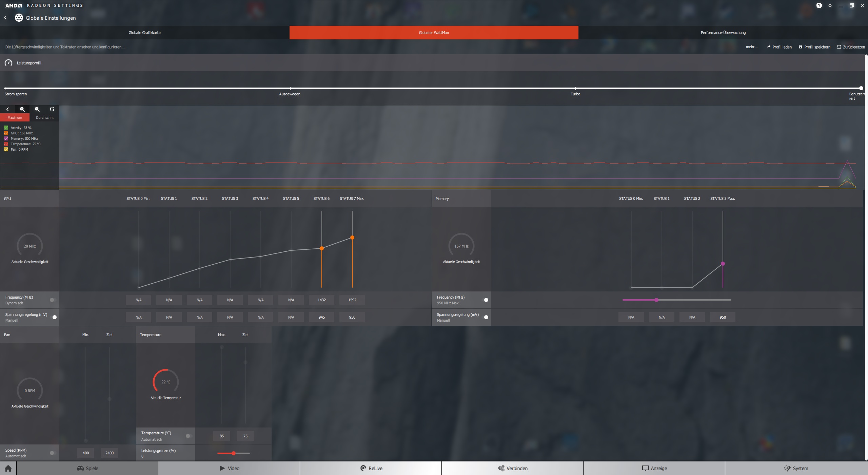Viewport: 868px width, 475px height.
Task: Expand the 'mehr...' options menu
Action: (751, 47)
